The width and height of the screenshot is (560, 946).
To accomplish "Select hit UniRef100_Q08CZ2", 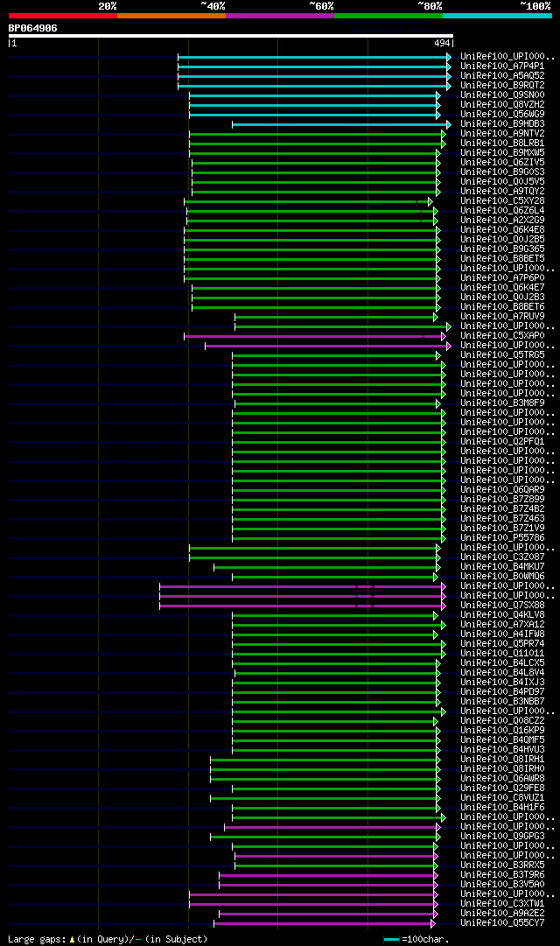I will [x=502, y=720].
